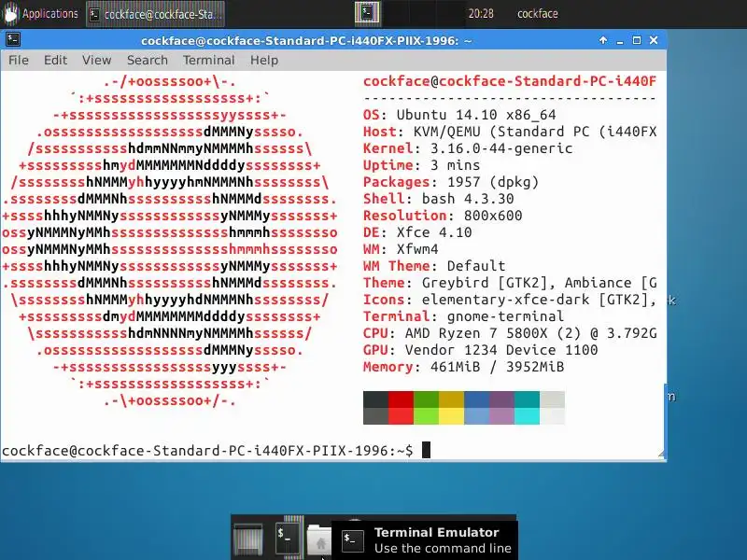
Task: Click the bright red color block in the palette
Action: [401, 416]
